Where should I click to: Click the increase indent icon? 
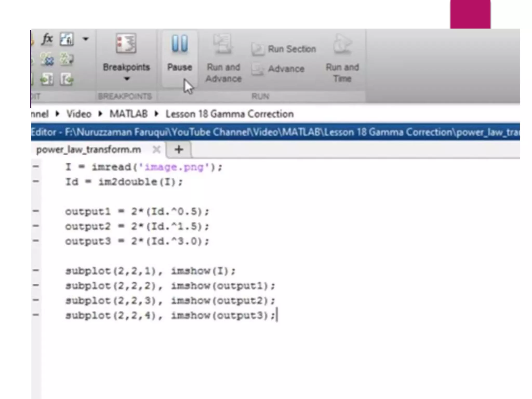pyautogui.click(x=47, y=79)
